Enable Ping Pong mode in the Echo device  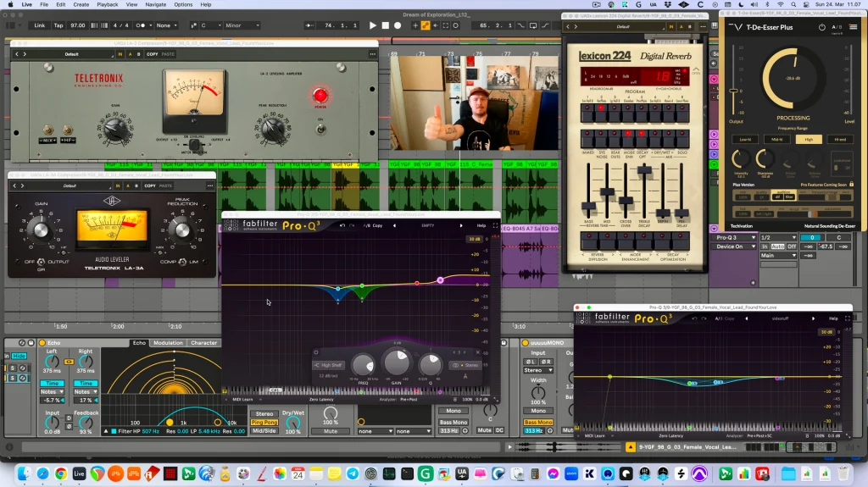click(x=264, y=423)
